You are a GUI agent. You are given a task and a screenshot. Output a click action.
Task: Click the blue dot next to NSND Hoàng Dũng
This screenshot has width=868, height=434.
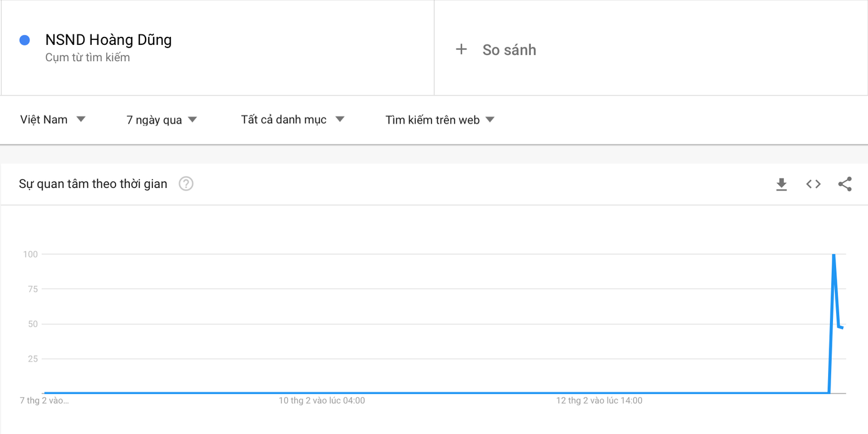(25, 40)
